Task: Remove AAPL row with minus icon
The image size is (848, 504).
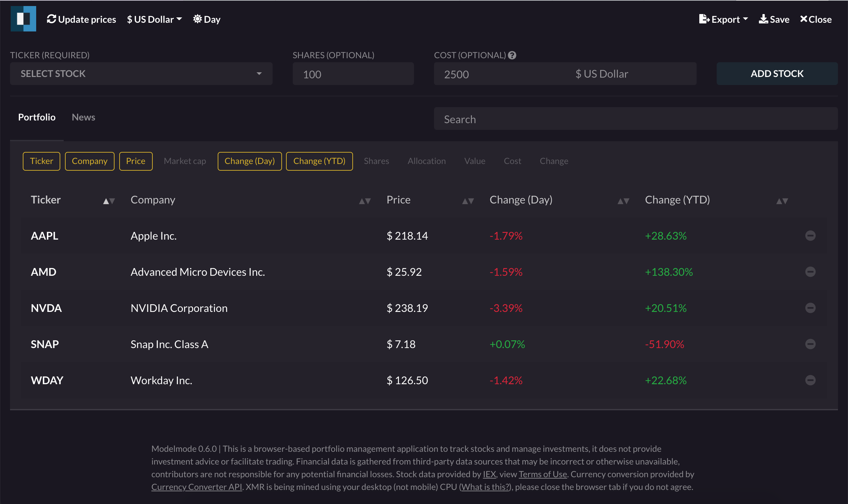Action: click(810, 235)
